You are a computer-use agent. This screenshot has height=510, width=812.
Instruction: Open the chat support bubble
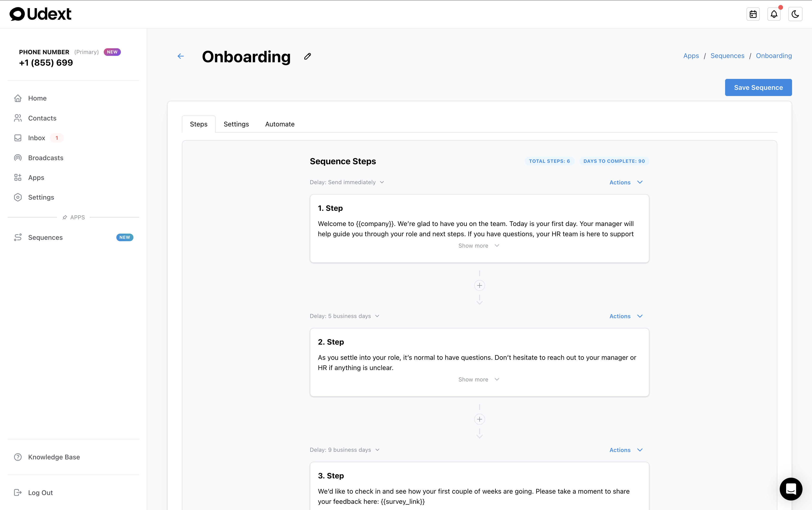tap(791, 489)
